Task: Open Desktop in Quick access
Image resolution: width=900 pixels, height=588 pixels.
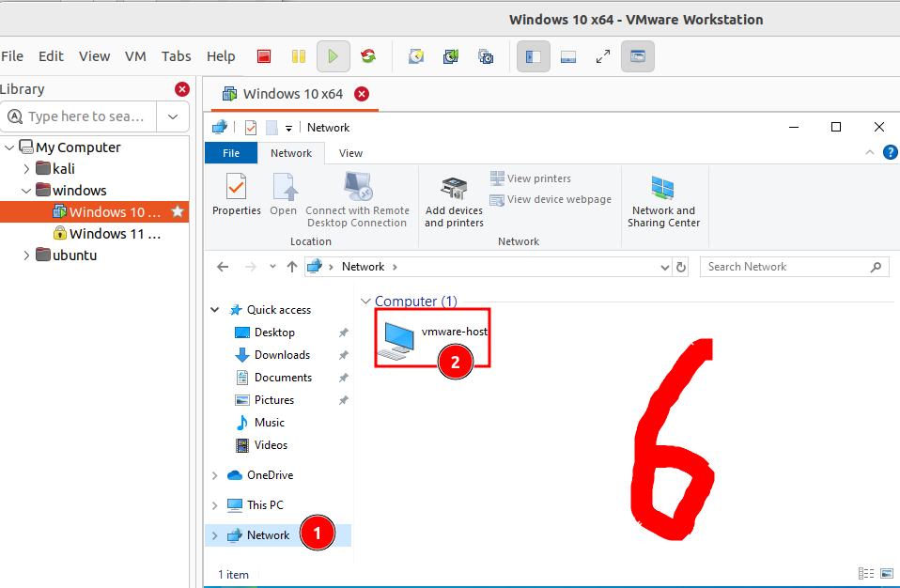Action: (274, 333)
